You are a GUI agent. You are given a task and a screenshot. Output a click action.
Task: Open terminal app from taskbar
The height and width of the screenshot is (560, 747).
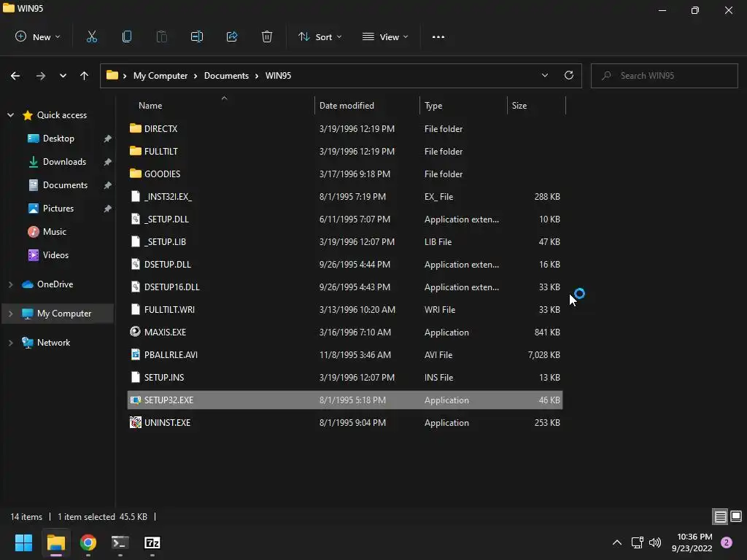click(x=120, y=542)
